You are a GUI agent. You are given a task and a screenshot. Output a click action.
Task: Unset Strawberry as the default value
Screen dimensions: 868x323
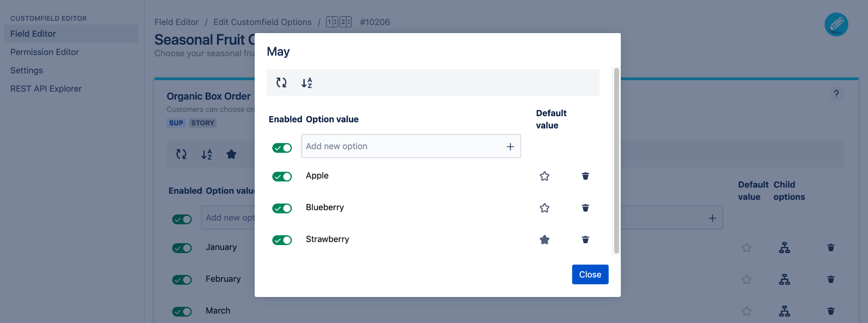tap(544, 239)
